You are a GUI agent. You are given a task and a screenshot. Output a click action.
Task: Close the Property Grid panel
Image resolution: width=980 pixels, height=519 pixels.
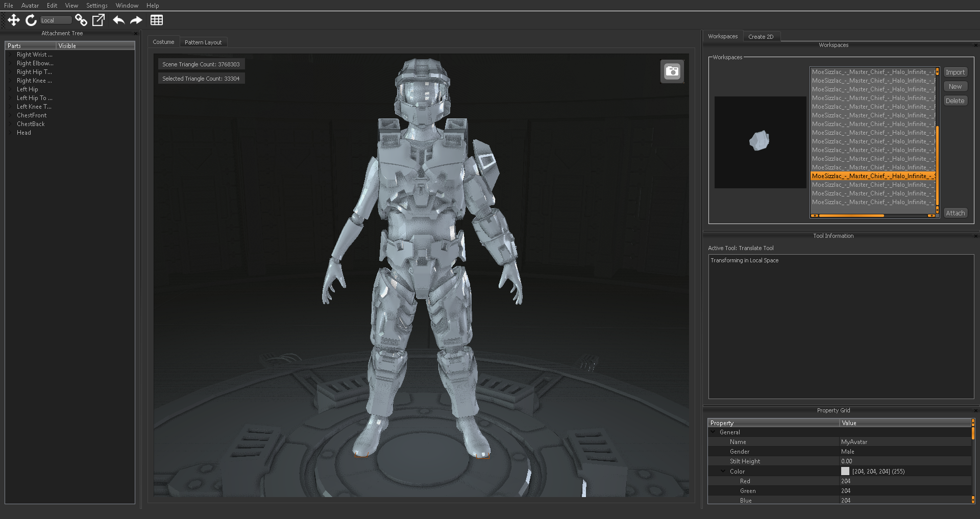click(x=976, y=411)
